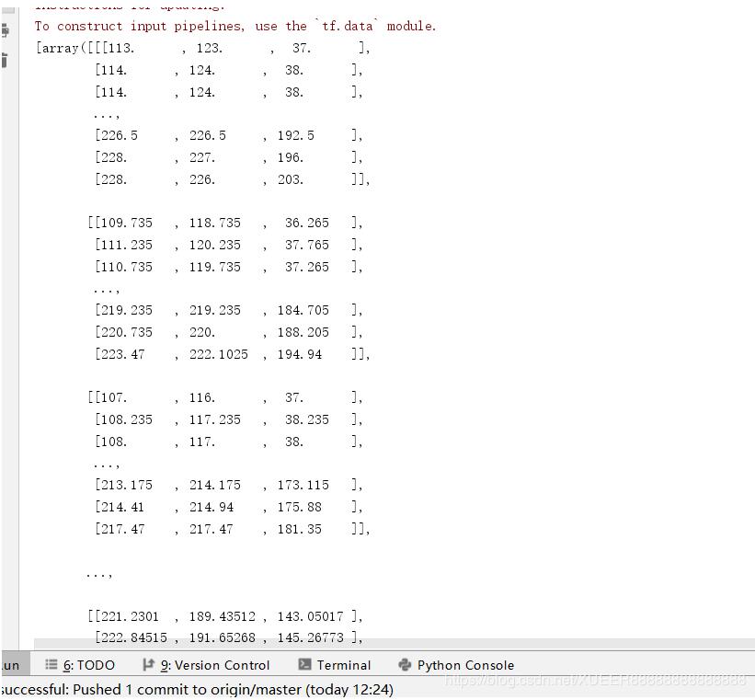
Task: Click the print output icon in console gutter
Action: pos(5,31)
